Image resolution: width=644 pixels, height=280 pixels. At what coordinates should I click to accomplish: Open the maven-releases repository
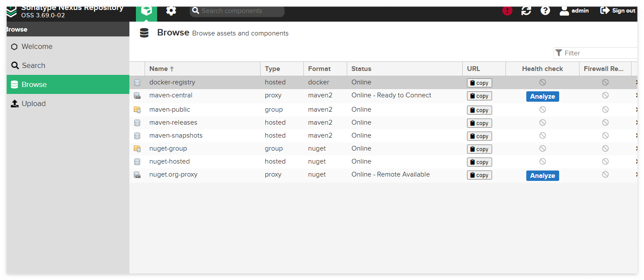(173, 122)
